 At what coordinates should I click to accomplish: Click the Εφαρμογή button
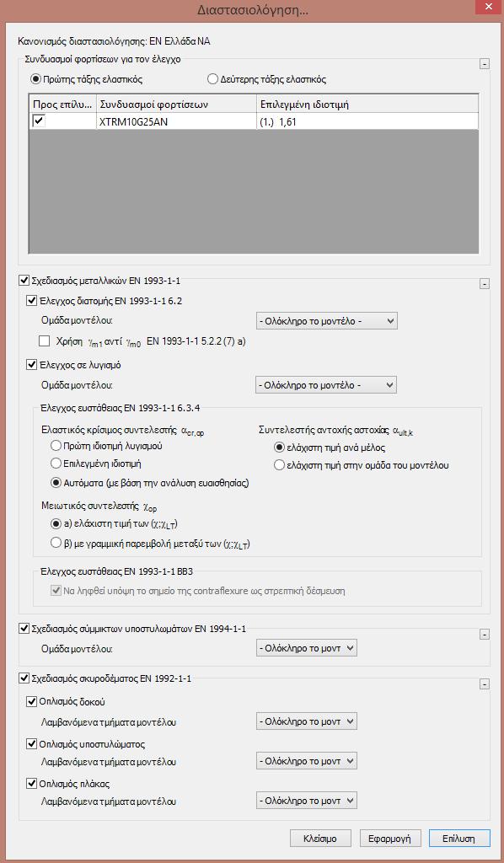click(390, 839)
